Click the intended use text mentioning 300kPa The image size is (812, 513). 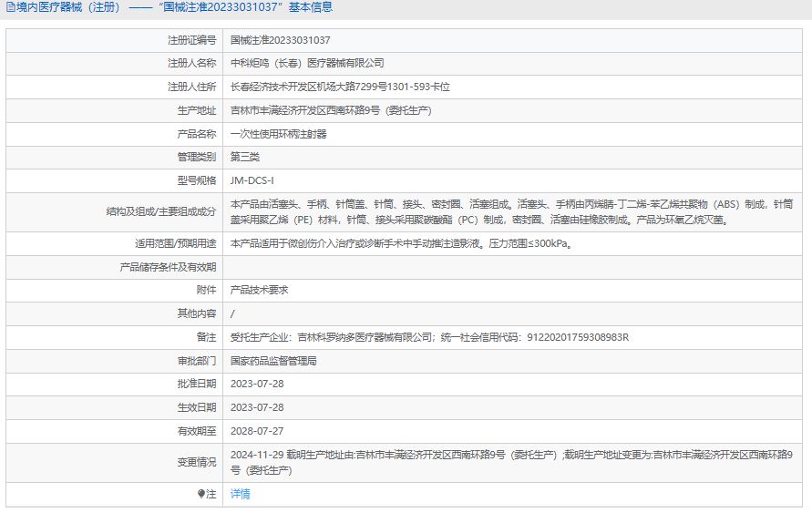[401, 244]
